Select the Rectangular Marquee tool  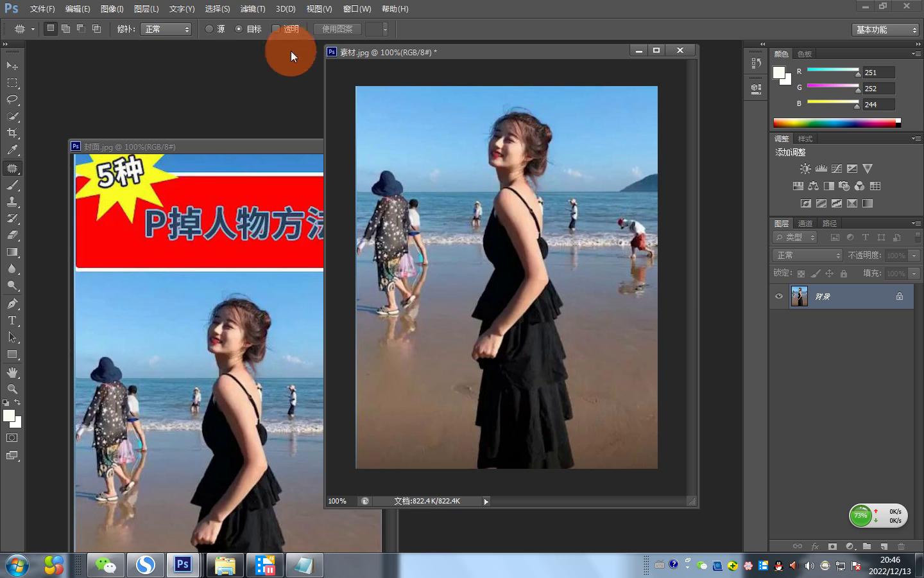tap(12, 83)
